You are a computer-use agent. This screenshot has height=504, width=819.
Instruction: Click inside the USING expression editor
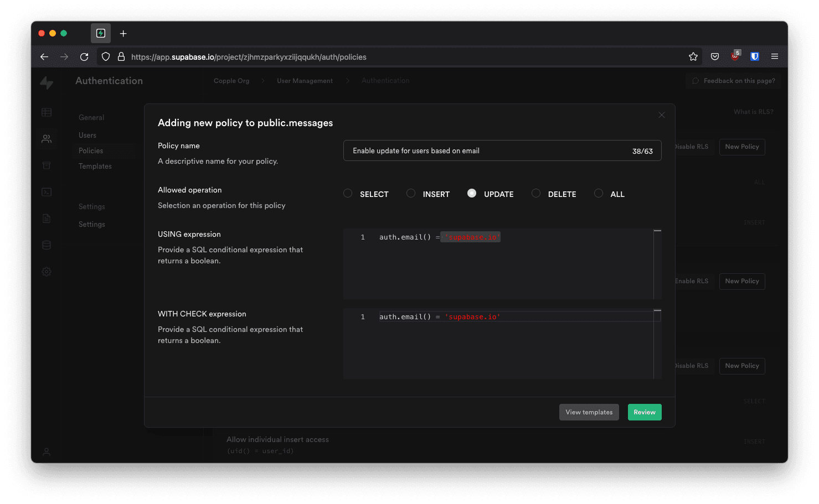coord(498,266)
